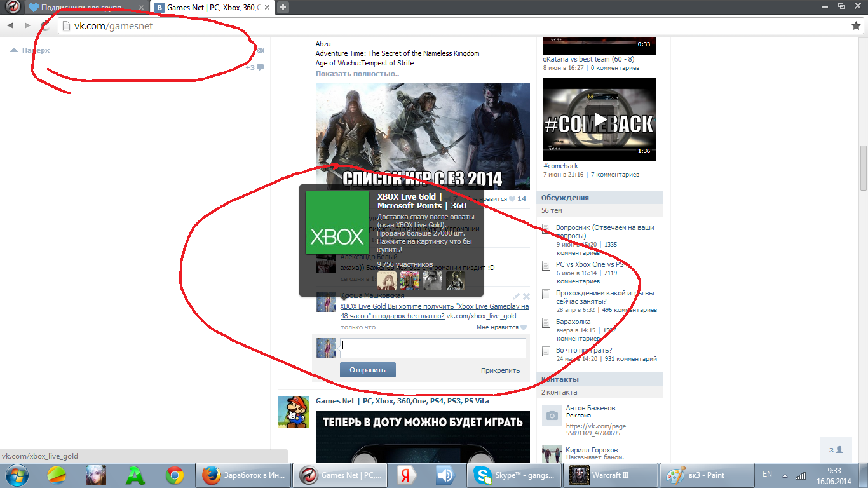Click Антон Баженов's camera avatar placeholder
The height and width of the screenshot is (488, 868).
click(552, 416)
